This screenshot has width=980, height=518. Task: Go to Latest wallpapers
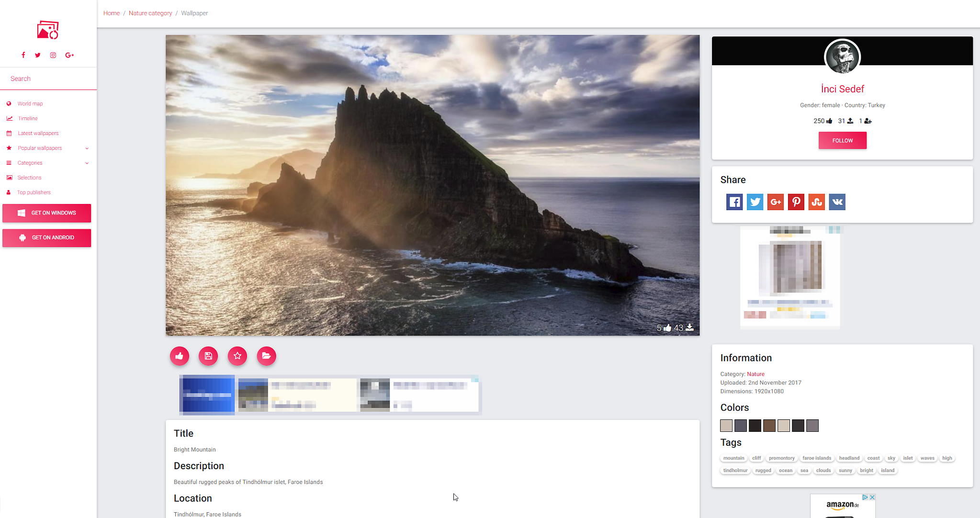[38, 133]
